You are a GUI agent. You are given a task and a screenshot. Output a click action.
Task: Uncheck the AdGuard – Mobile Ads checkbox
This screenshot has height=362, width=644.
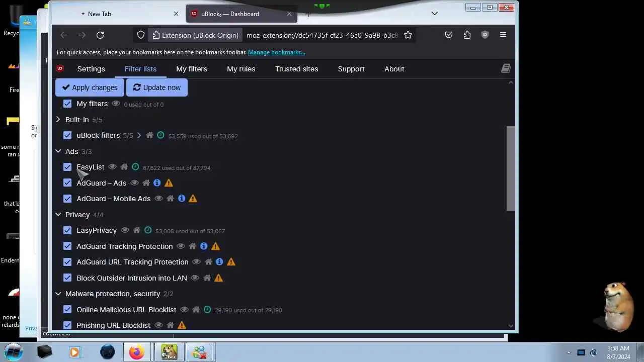[67, 199]
